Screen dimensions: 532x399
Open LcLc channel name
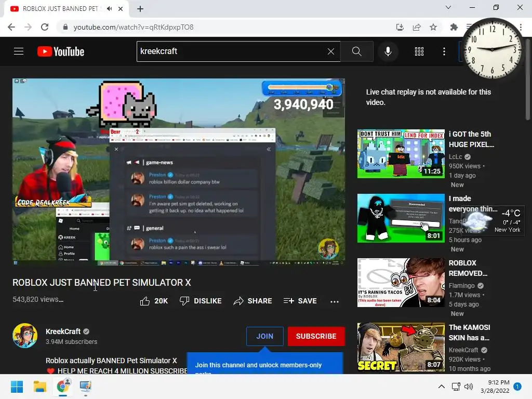tap(456, 157)
